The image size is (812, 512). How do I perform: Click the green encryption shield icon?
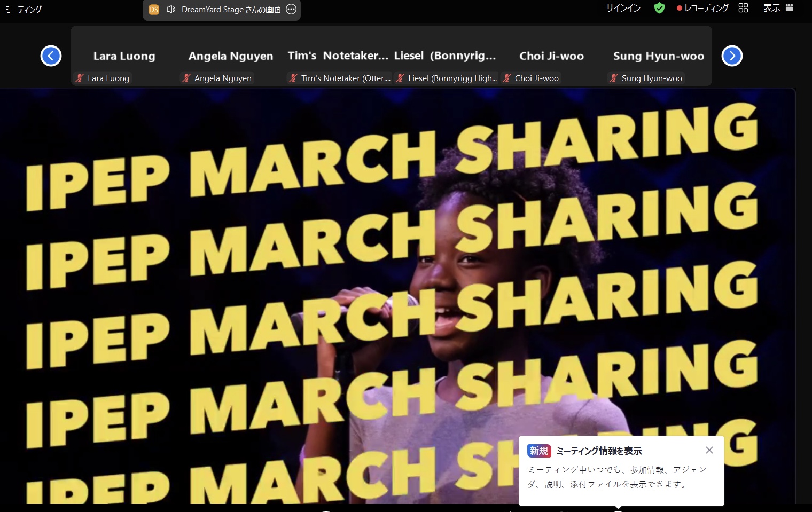659,8
